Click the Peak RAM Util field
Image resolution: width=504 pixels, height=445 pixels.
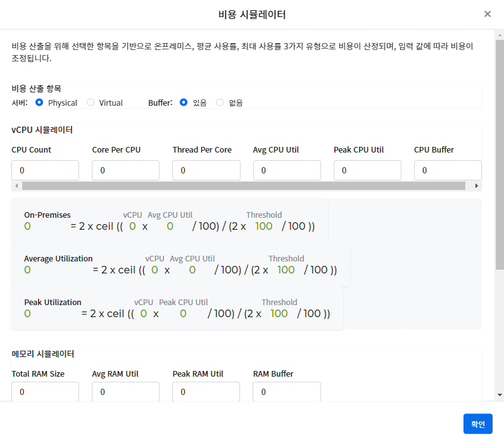tap(206, 392)
